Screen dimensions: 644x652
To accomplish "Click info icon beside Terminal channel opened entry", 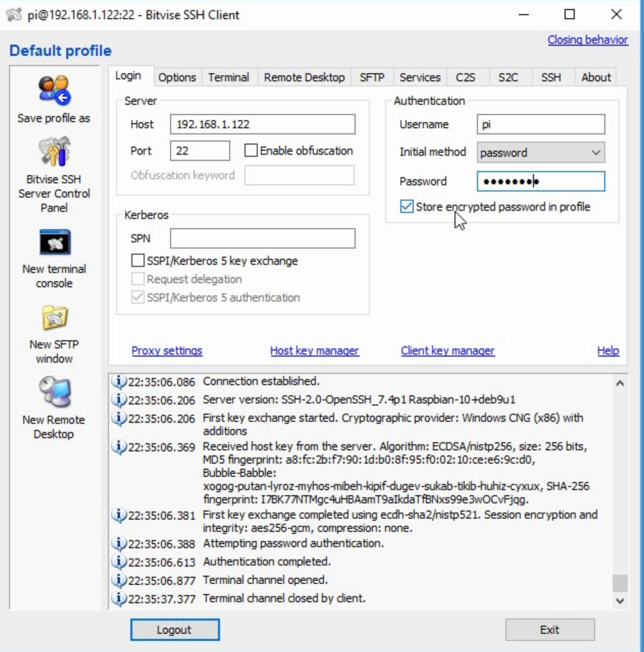I will click(119, 580).
